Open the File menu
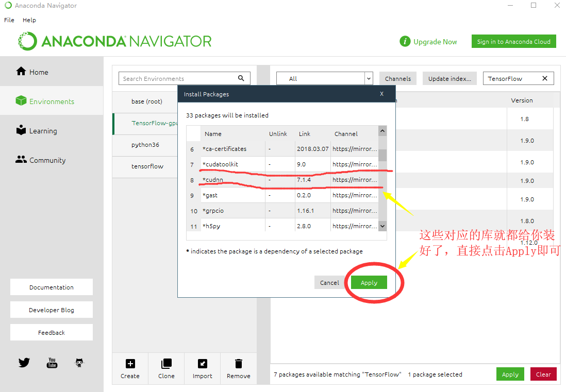The image size is (566, 392). (x=9, y=20)
